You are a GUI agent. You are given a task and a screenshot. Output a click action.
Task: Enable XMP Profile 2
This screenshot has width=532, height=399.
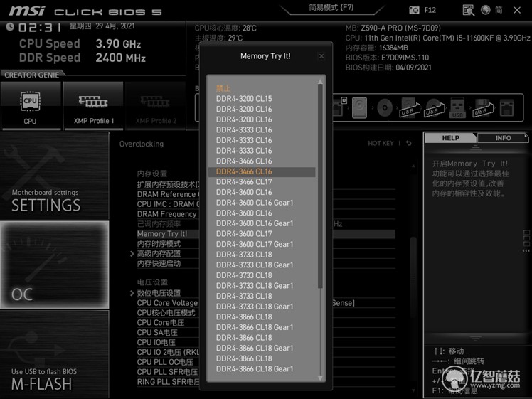(155, 106)
